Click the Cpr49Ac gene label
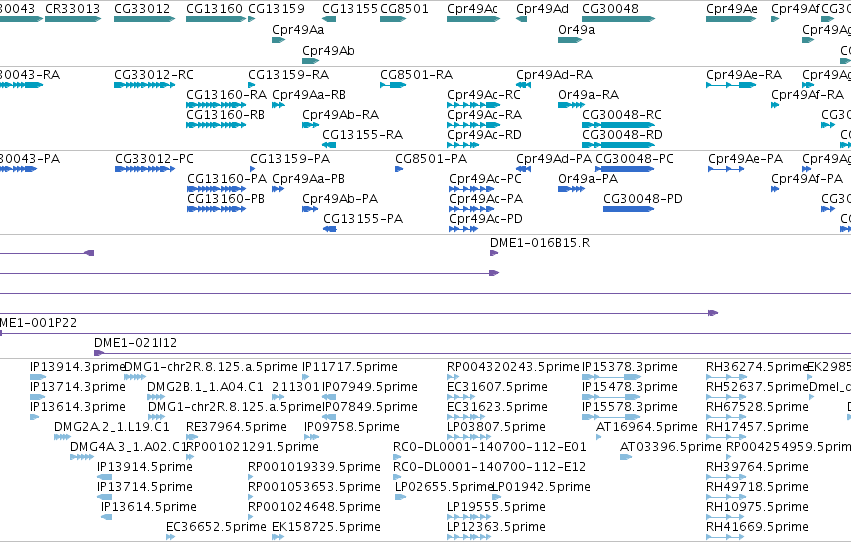Viewport: 851px width, 542px height. (472, 9)
